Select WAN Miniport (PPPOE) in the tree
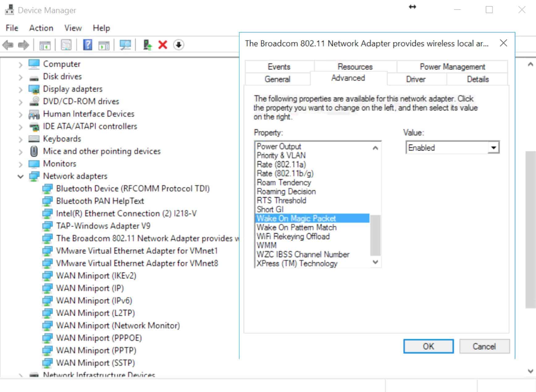Image resolution: width=536 pixels, height=392 pixels. click(99, 338)
